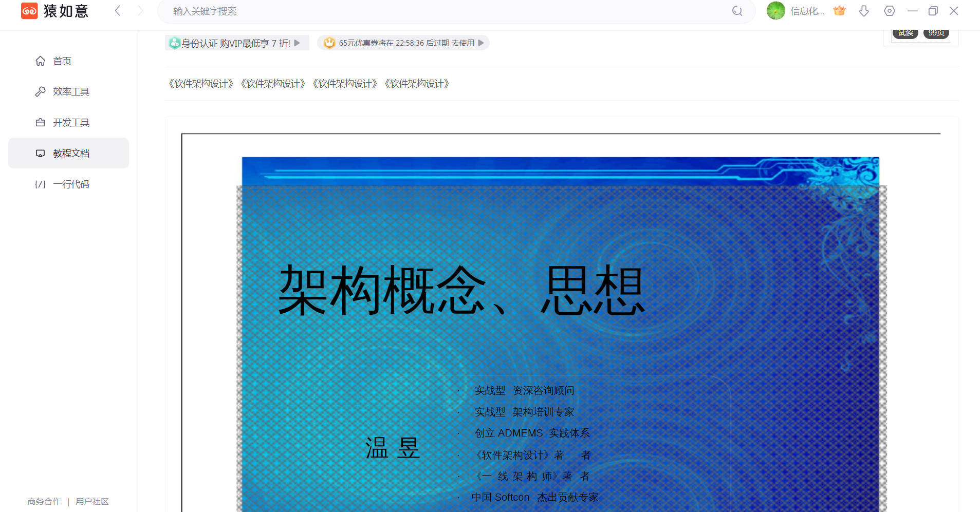
Task: Click the 开发工具 toolbox icon
Action: tap(40, 122)
